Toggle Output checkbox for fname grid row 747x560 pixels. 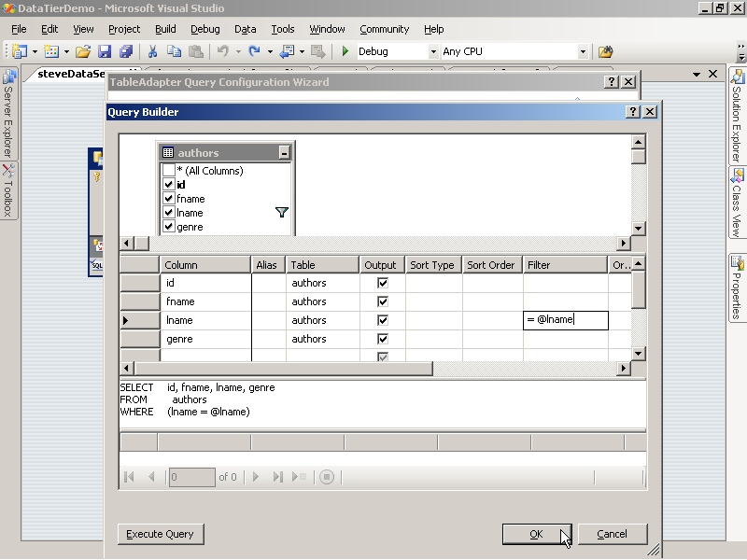coord(383,301)
